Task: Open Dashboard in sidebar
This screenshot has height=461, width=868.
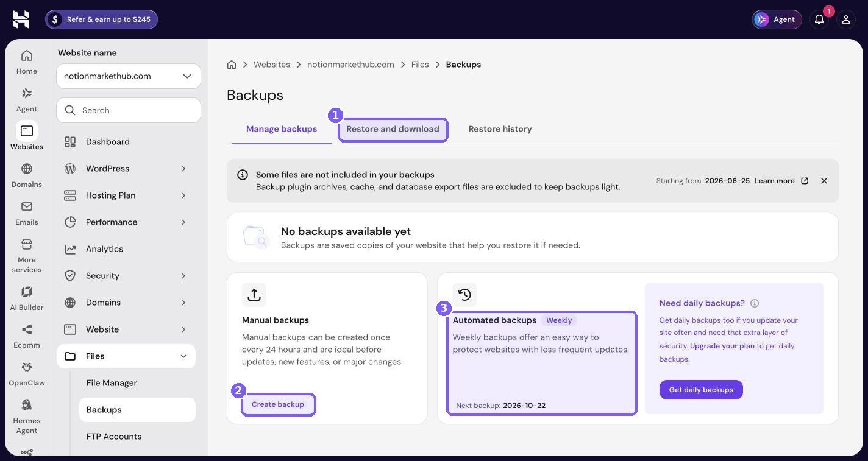Action: (x=126, y=142)
